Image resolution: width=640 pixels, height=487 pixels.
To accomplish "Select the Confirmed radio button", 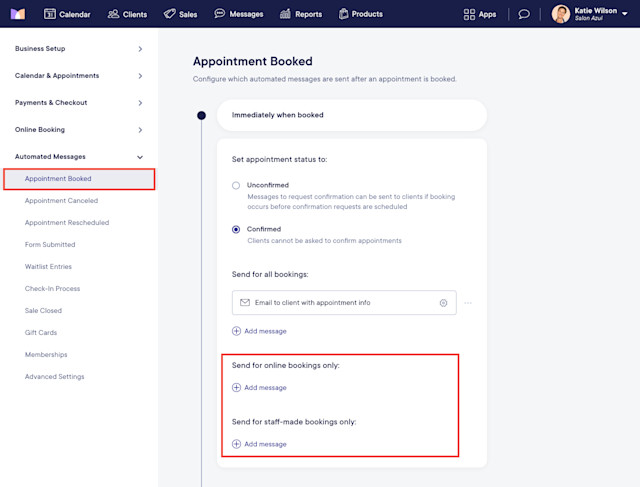I will coord(236,229).
